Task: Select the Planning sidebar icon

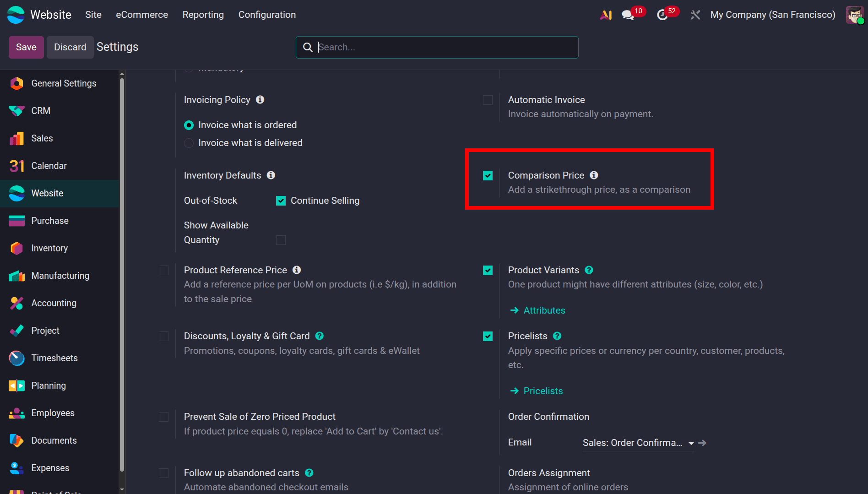Action: click(x=16, y=385)
